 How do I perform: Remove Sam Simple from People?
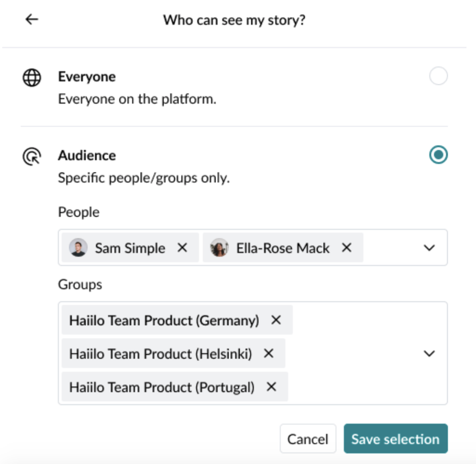tap(182, 248)
